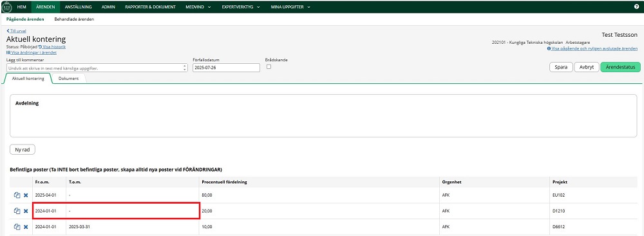
Task: Copy the row with project D6612
Action: [17, 226]
